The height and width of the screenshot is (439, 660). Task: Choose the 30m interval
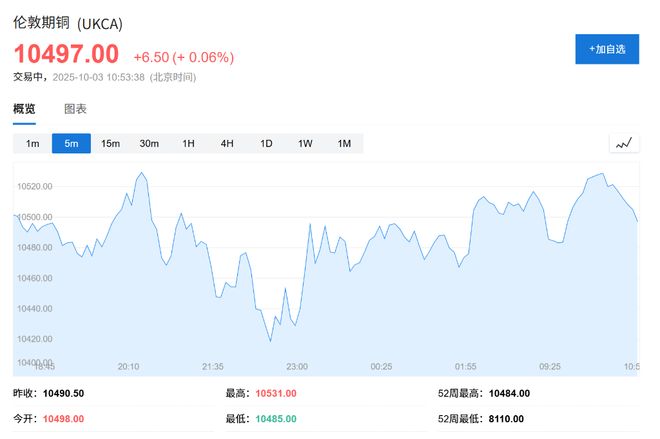coord(149,144)
